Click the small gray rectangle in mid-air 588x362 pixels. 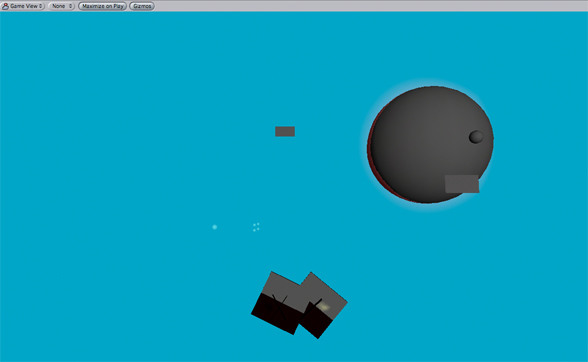pos(285,131)
